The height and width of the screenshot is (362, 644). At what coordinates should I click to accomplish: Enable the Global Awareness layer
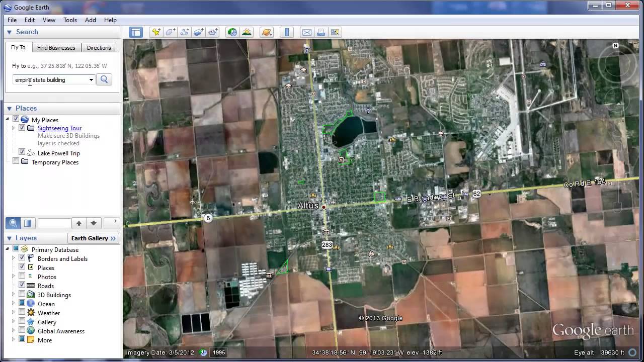point(22,330)
